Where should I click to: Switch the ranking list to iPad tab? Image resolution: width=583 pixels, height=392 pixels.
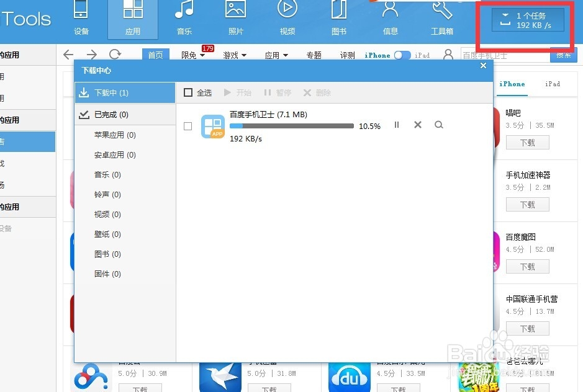click(553, 84)
